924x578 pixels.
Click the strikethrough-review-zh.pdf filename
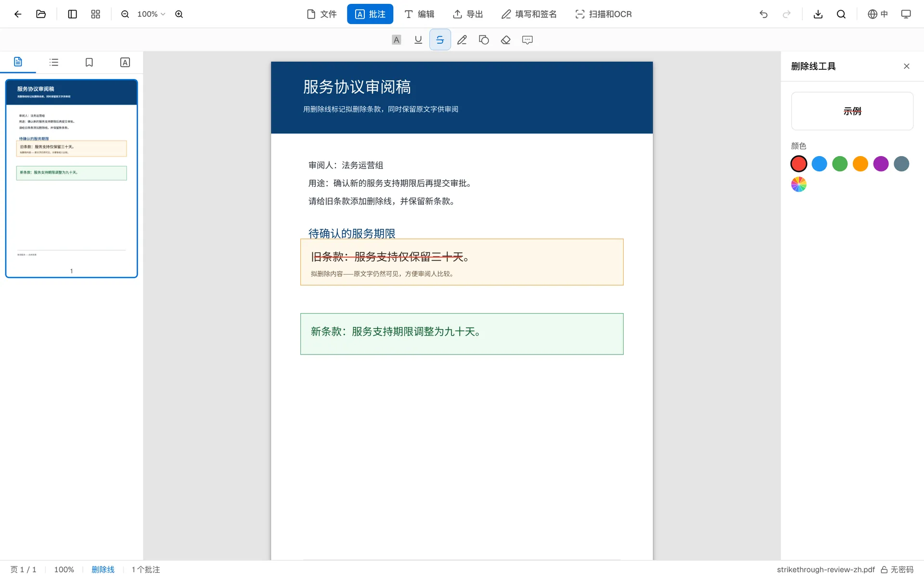point(826,569)
